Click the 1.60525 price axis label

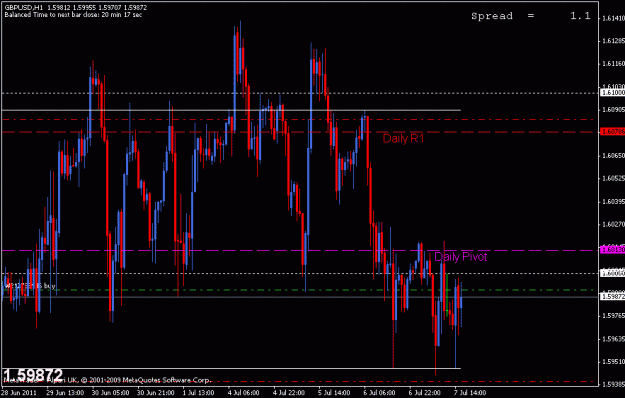pyautogui.click(x=613, y=178)
